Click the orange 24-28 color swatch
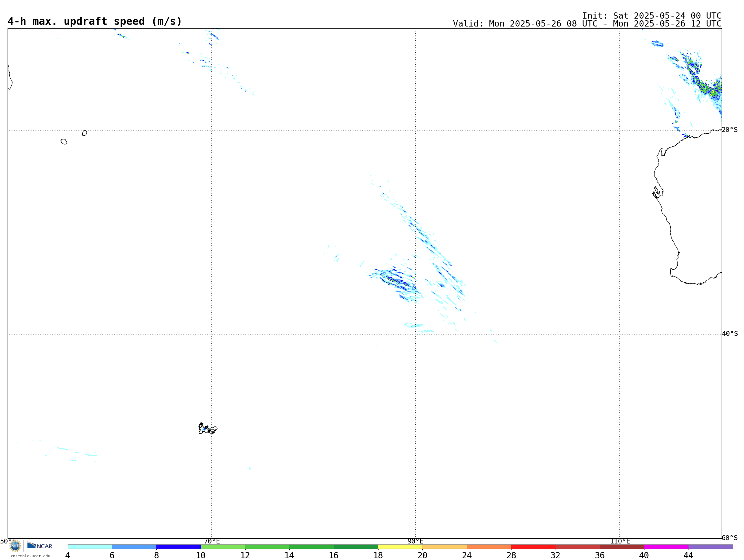Screen dimensions: 744x560 click(x=489, y=547)
